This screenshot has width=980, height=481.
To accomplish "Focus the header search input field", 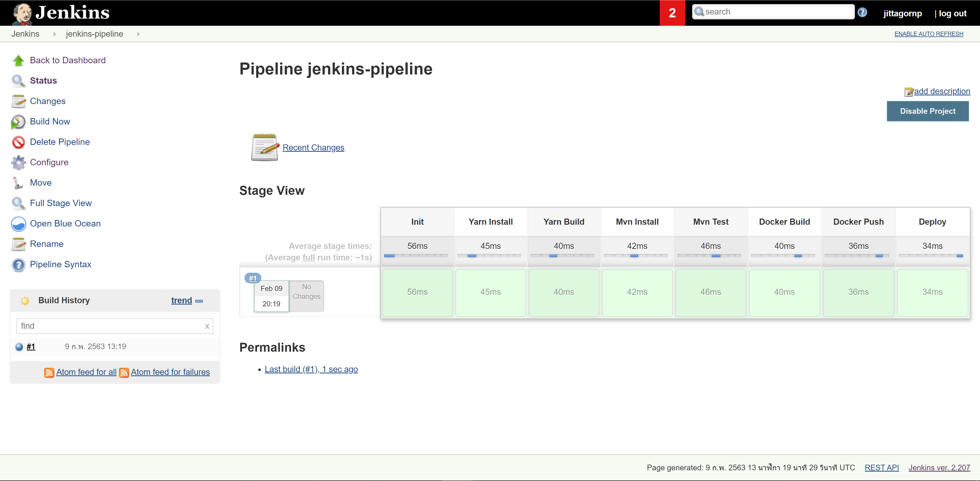I will pyautogui.click(x=774, y=12).
